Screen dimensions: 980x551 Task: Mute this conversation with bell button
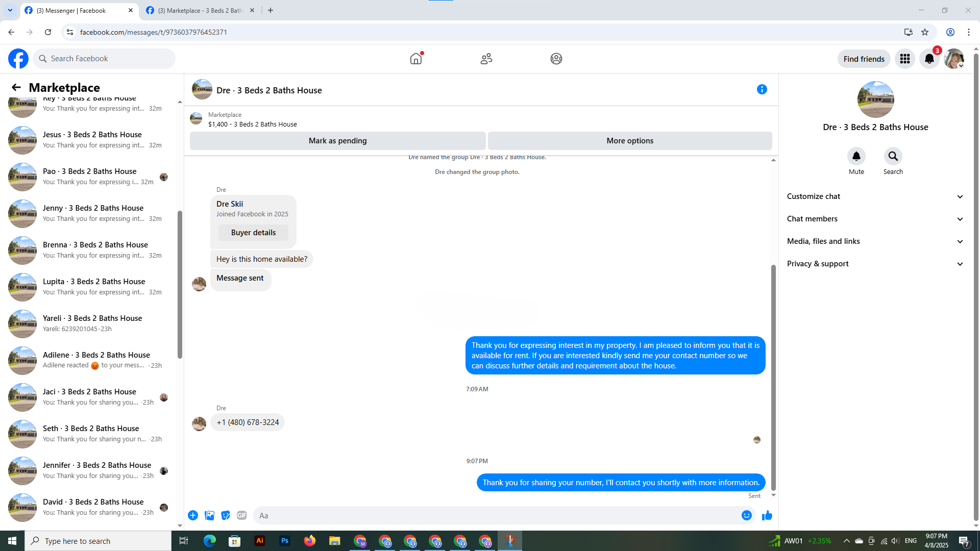(856, 156)
